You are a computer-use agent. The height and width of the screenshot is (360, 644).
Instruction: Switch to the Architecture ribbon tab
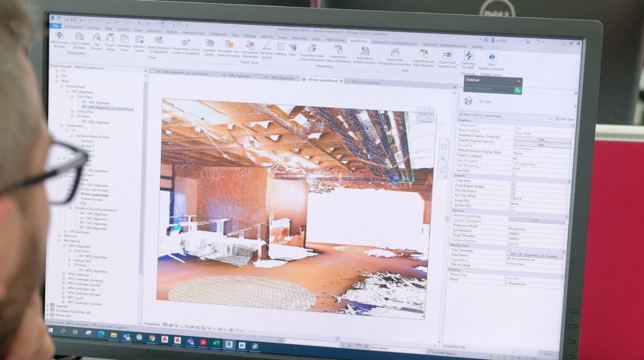tap(73, 27)
